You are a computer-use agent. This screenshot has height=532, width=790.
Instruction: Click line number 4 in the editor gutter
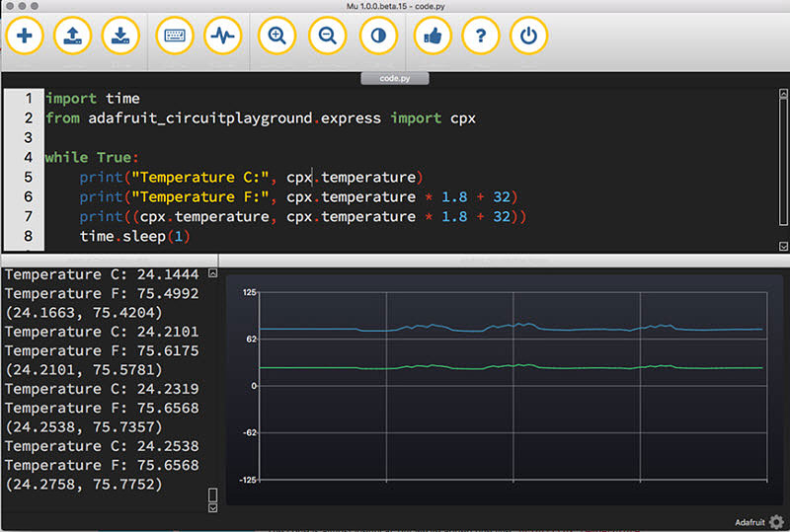[27, 158]
